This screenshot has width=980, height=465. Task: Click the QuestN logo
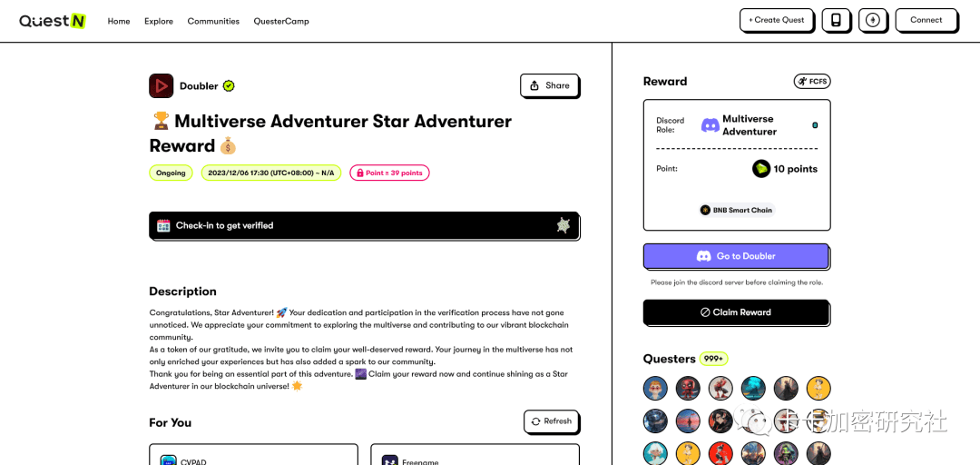[52, 20]
